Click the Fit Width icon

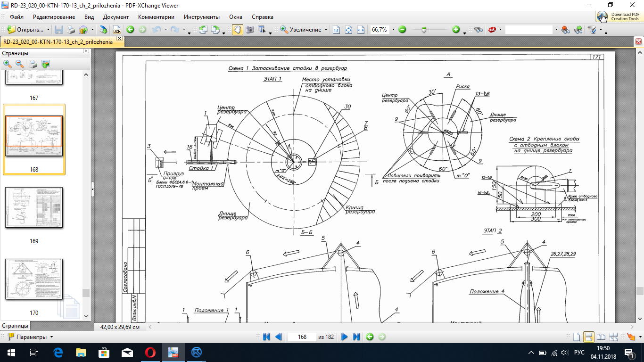pos(361,30)
